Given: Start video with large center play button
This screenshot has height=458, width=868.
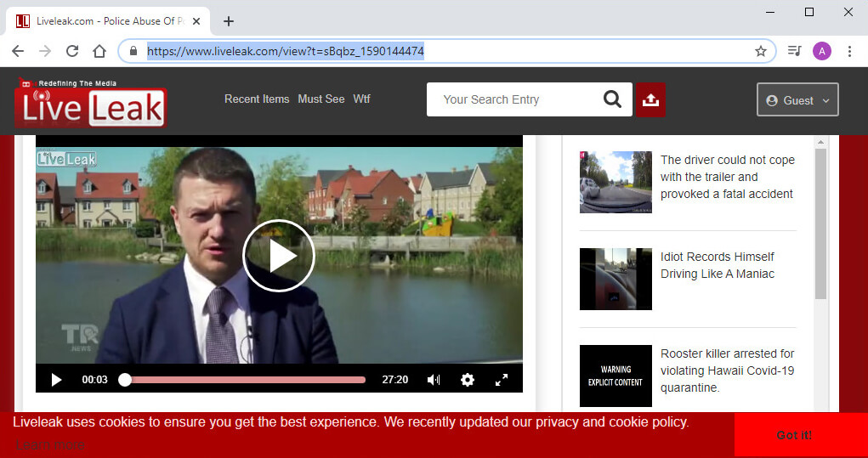Looking at the screenshot, I should click(x=279, y=256).
